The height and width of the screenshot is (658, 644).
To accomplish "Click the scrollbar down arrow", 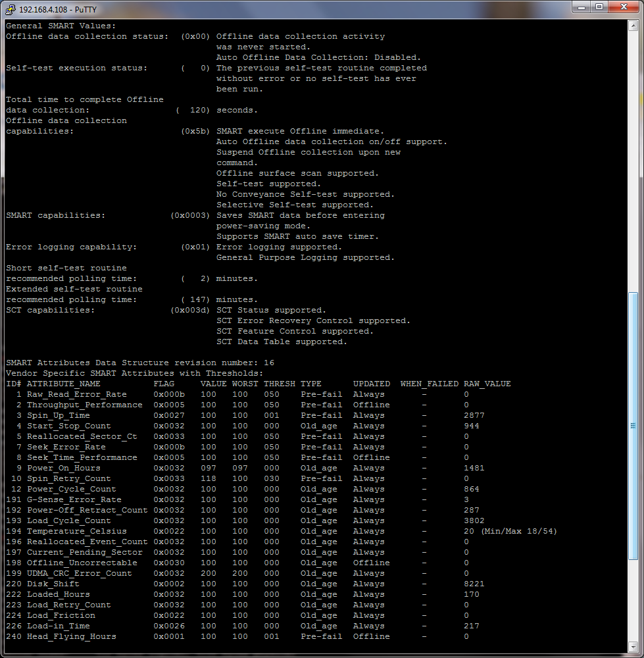I will pyautogui.click(x=633, y=646).
